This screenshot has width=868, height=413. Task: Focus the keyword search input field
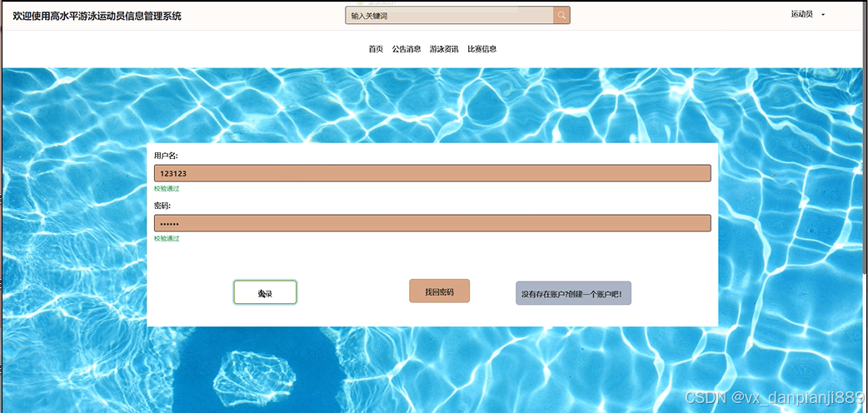click(x=449, y=16)
